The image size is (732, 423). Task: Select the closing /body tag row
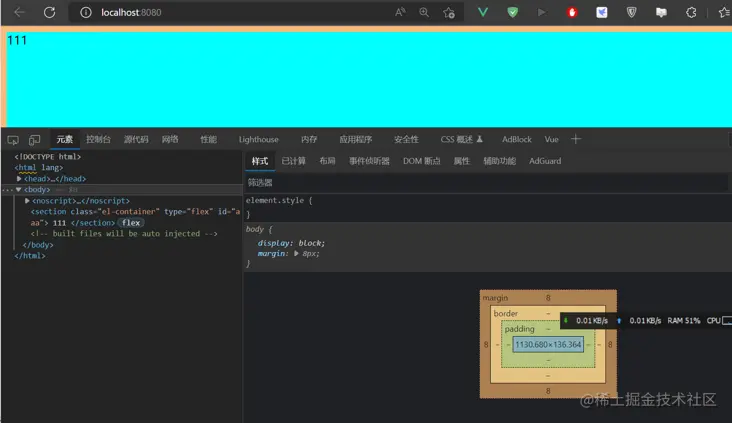(38, 245)
